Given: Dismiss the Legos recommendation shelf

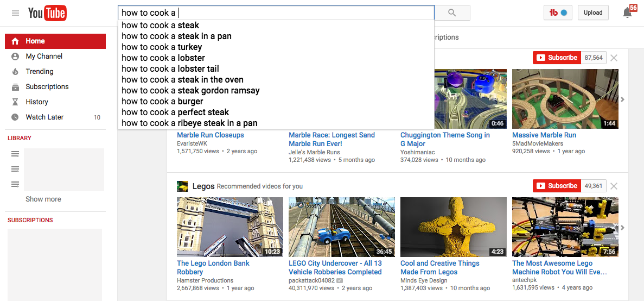Looking at the screenshot, I should click(614, 186).
